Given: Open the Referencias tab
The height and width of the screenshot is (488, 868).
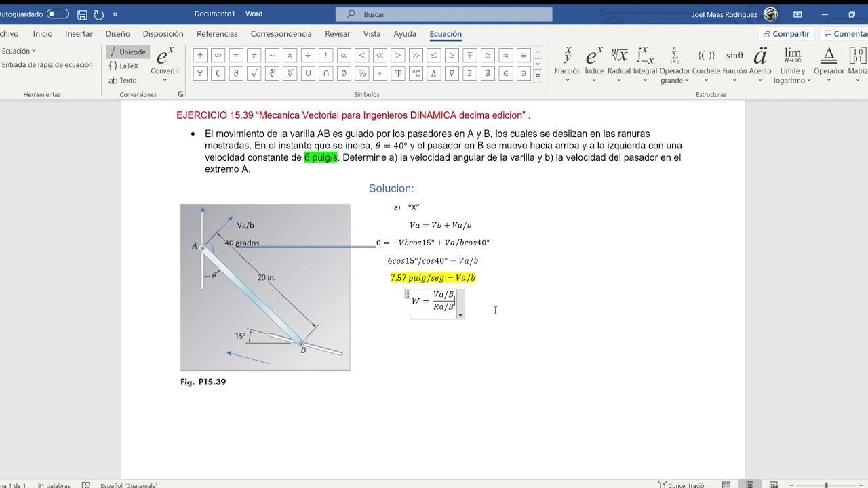Looking at the screenshot, I should click(x=217, y=34).
